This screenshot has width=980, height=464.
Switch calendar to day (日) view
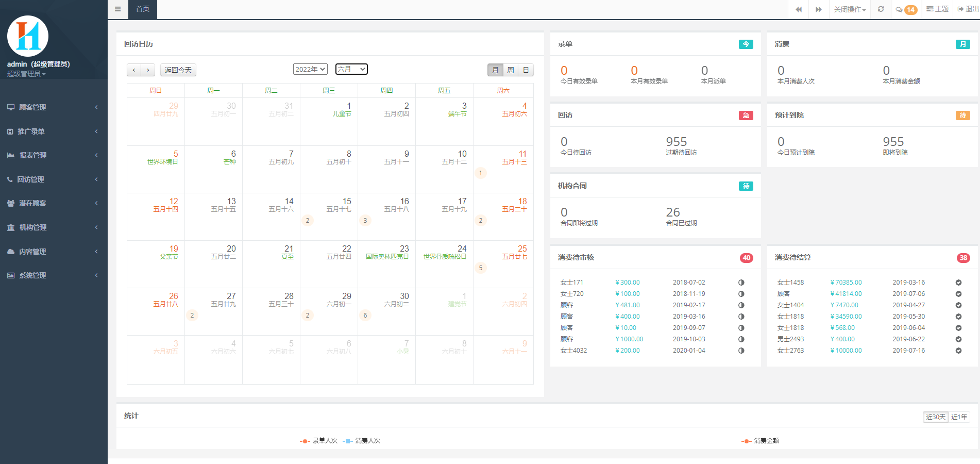coord(526,70)
